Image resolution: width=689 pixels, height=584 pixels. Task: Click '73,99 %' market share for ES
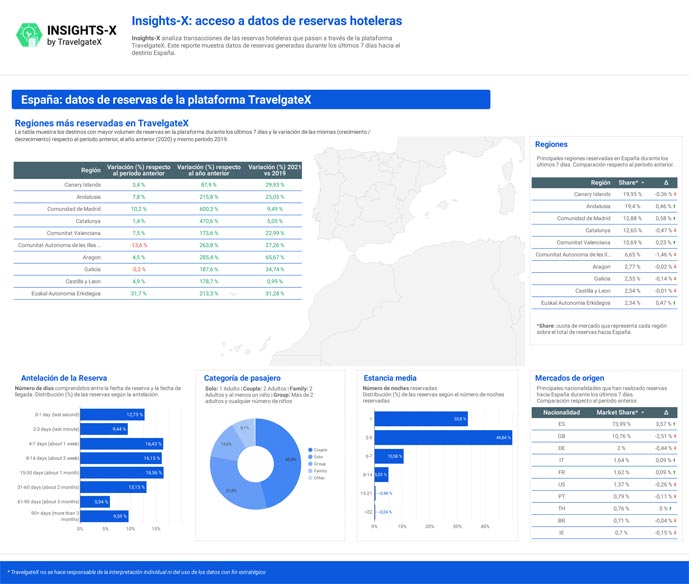621,424
